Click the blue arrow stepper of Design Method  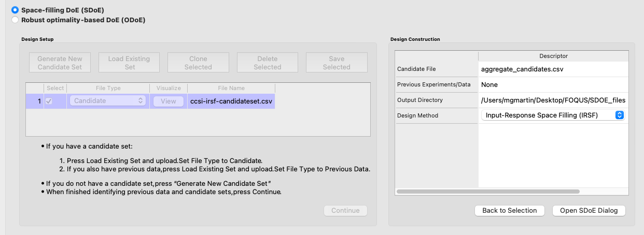(x=619, y=115)
